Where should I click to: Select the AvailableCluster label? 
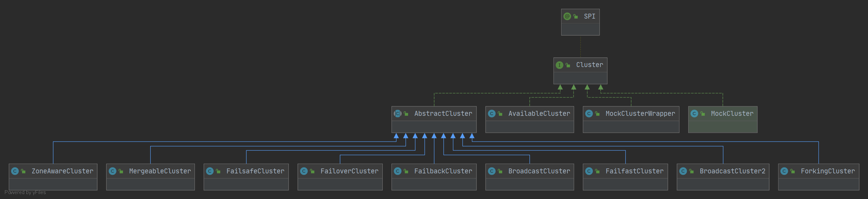539,113
